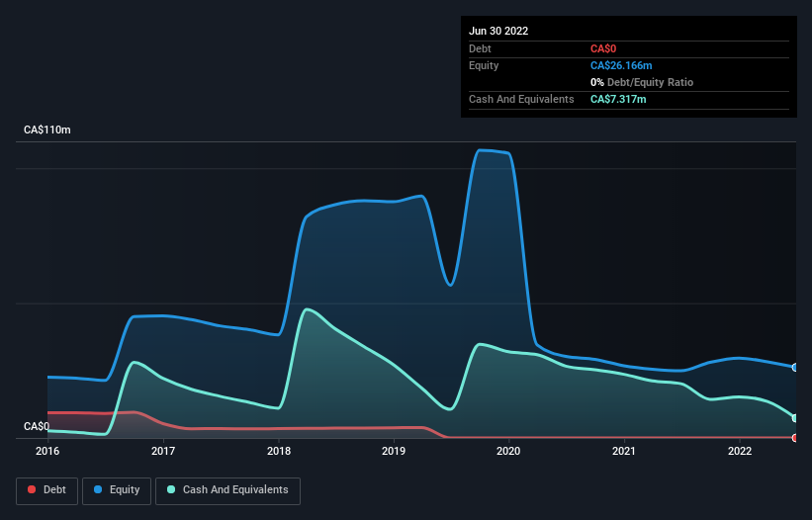This screenshot has width=812, height=520.
Task: Toggle the Equity series legend button
Action: [117, 490]
